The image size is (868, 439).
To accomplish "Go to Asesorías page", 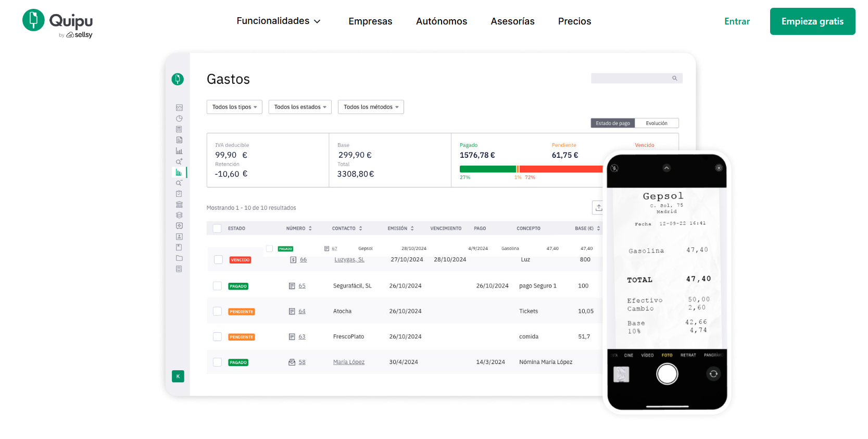I will tap(512, 21).
